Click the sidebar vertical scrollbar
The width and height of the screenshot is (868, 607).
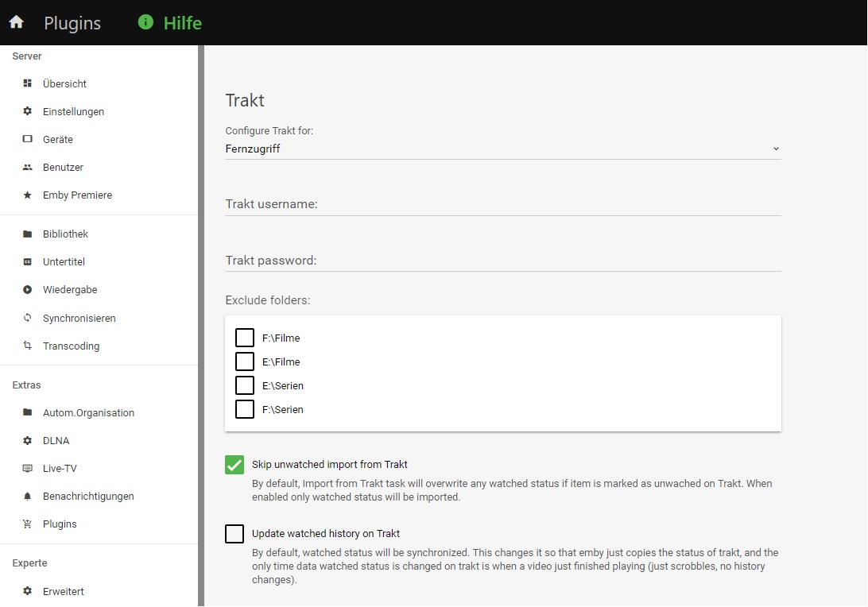(x=201, y=326)
